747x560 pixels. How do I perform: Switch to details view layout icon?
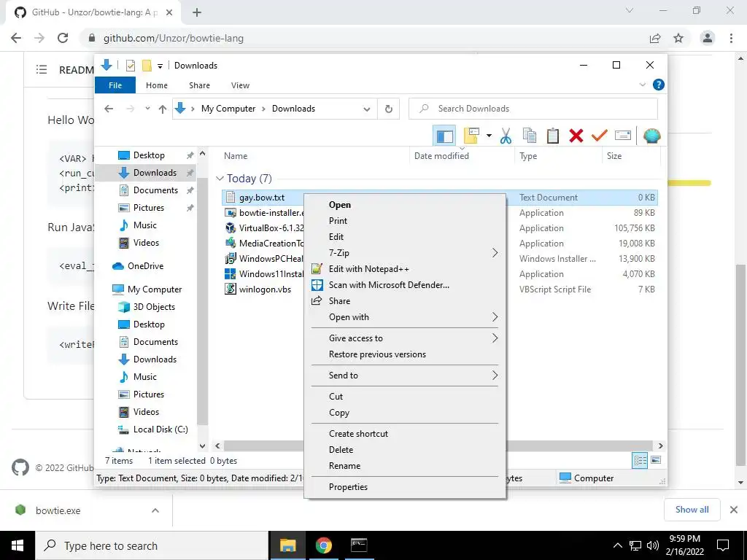[x=640, y=460]
